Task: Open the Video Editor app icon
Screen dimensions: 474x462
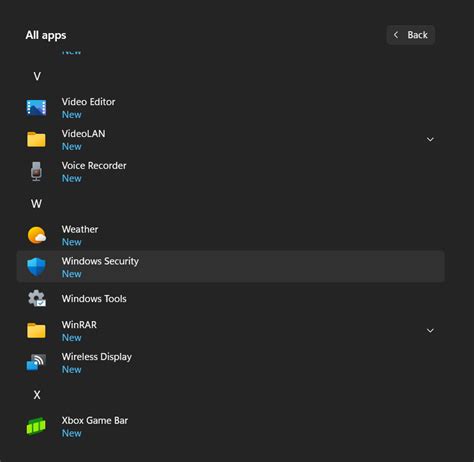Action: 36,108
